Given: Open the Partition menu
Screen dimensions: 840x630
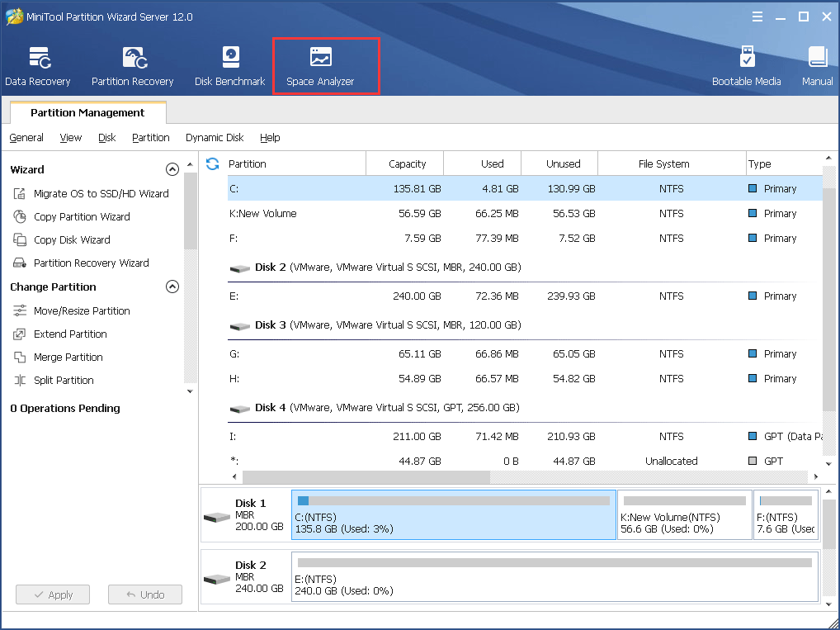Looking at the screenshot, I should 150,138.
